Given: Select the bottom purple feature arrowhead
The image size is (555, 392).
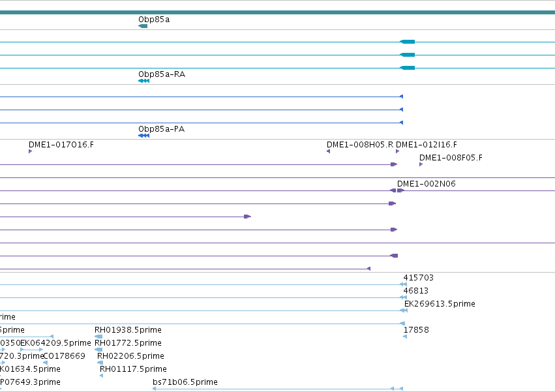Looking at the screenshot, I should point(368,269).
